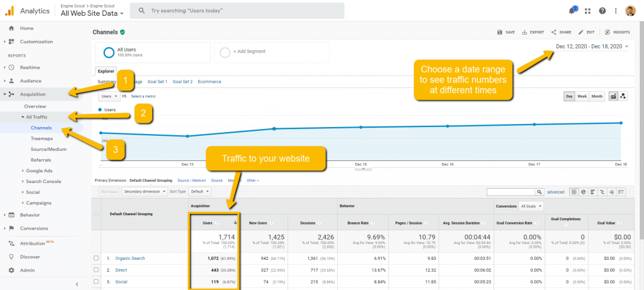Check the Social row checkbox
Viewport: 644px width, 290px height.
tap(96, 282)
